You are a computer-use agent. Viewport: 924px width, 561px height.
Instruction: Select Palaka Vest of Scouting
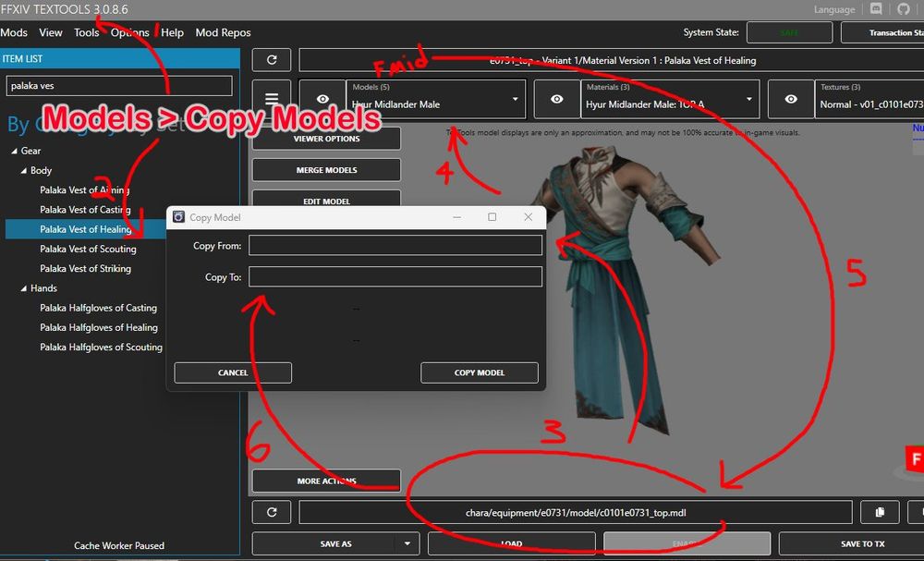tap(89, 249)
